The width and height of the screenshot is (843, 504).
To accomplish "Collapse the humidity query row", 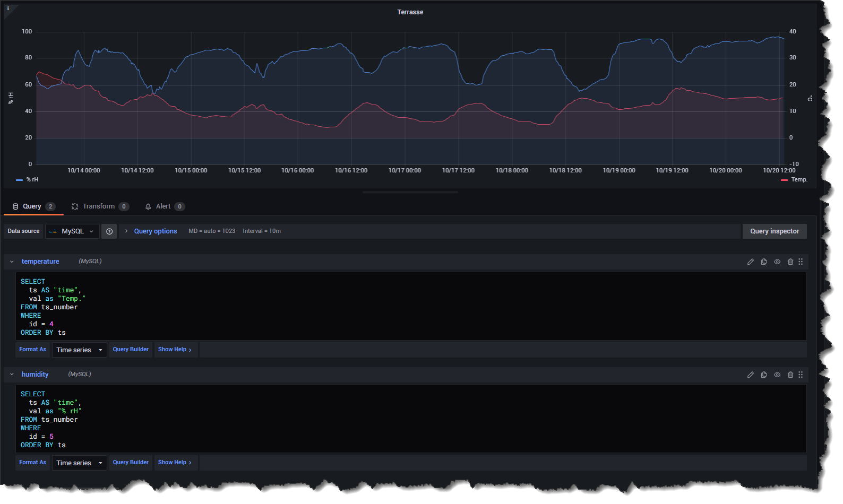I will tap(12, 375).
